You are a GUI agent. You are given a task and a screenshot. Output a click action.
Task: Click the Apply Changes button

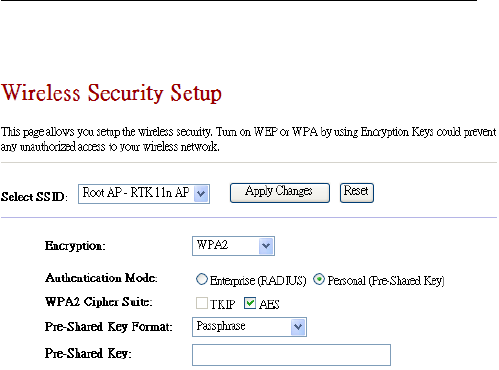pyautogui.click(x=280, y=193)
